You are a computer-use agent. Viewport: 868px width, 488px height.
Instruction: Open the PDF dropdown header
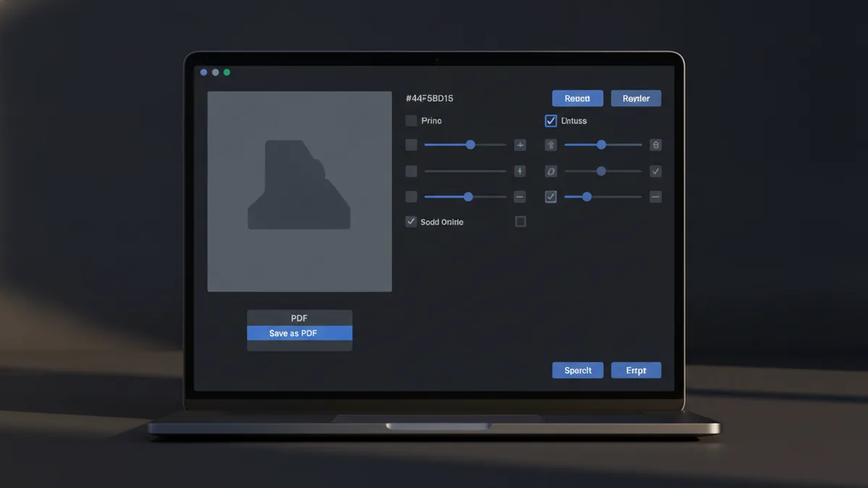[x=299, y=318]
